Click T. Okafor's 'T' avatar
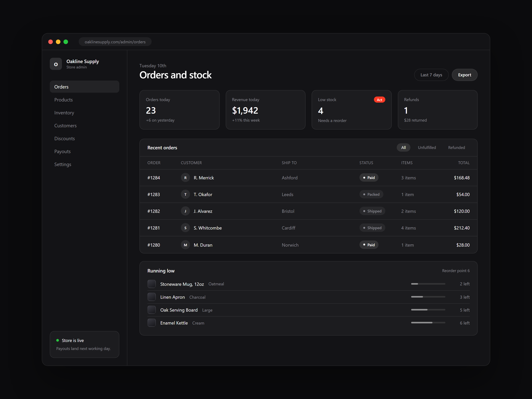This screenshot has width=532, height=399. pyautogui.click(x=185, y=194)
